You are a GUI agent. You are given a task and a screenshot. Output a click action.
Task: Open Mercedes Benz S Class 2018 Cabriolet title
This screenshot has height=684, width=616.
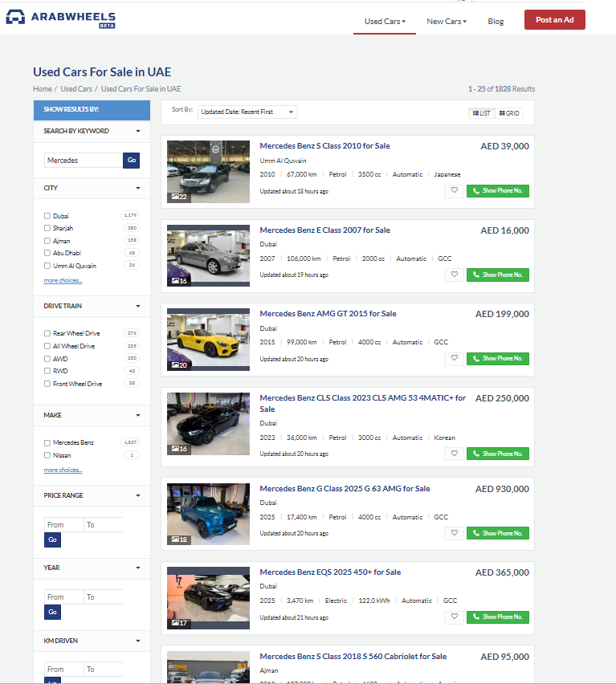353,657
